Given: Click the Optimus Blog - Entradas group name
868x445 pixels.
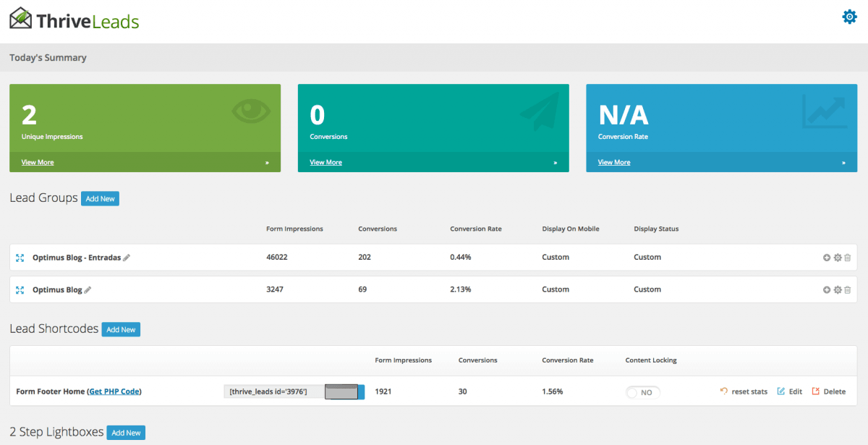Looking at the screenshot, I should click(x=77, y=258).
